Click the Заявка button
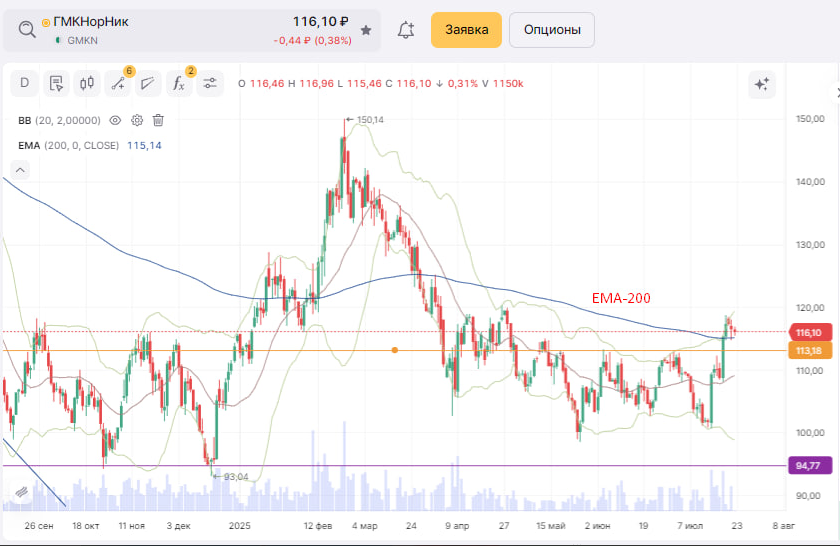 tap(465, 30)
